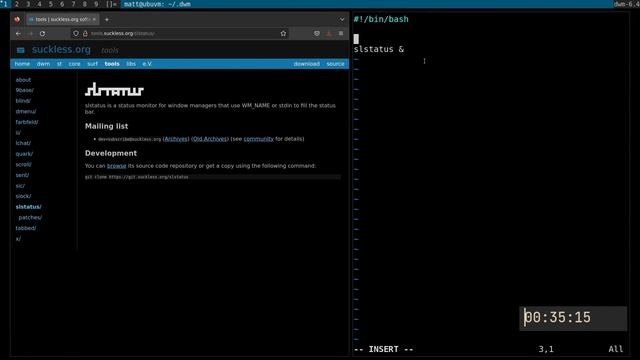Screen dimensions: 640x360
Task: Open the Firefox hamburger menu
Action: tap(341, 33)
